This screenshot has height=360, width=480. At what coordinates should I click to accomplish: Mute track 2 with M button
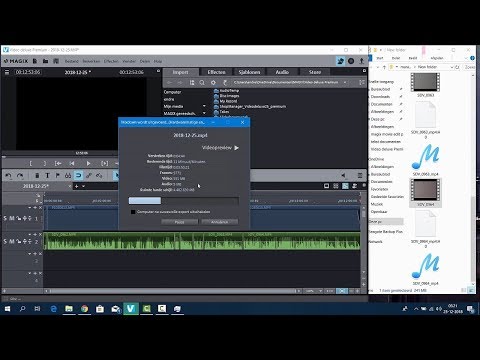(12, 241)
